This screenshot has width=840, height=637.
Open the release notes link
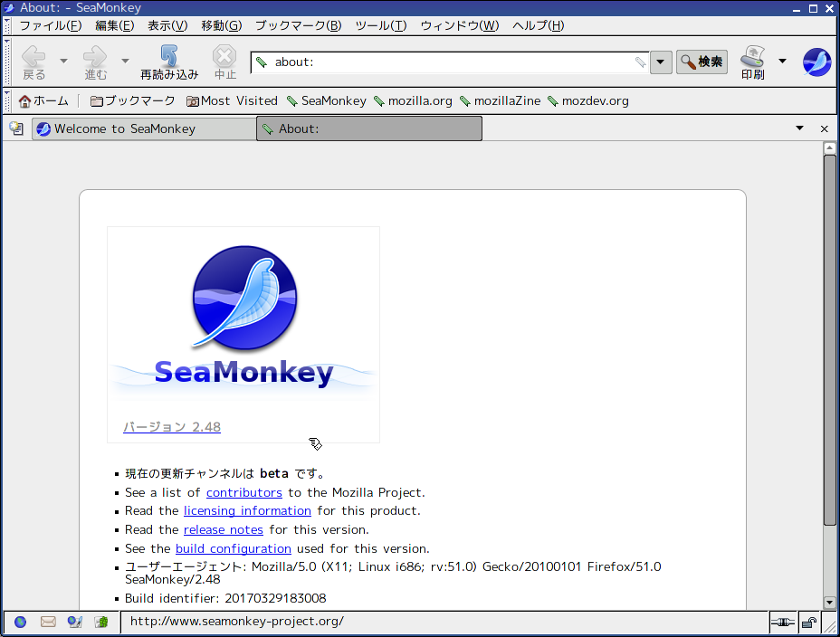pyautogui.click(x=224, y=529)
